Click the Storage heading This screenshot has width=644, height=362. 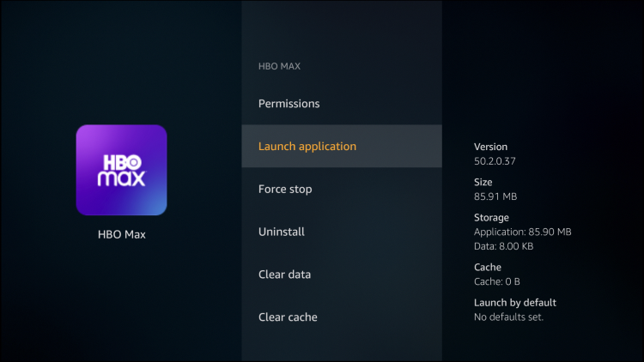click(491, 218)
